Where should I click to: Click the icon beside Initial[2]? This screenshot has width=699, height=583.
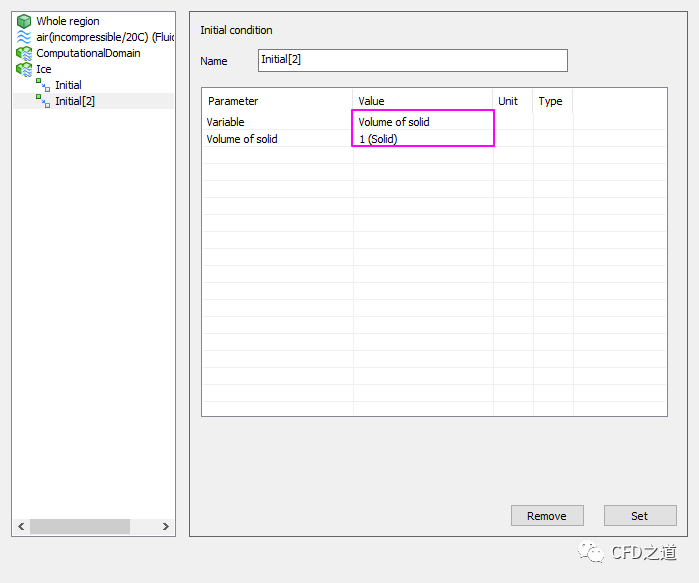click(43, 101)
